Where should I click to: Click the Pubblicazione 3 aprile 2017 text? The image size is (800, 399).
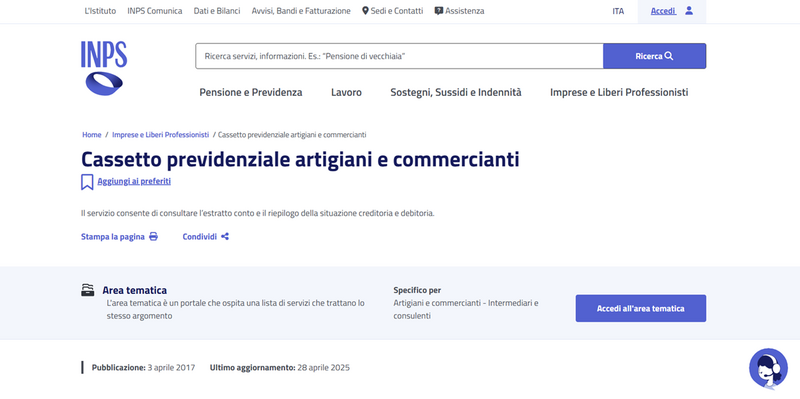pos(143,367)
